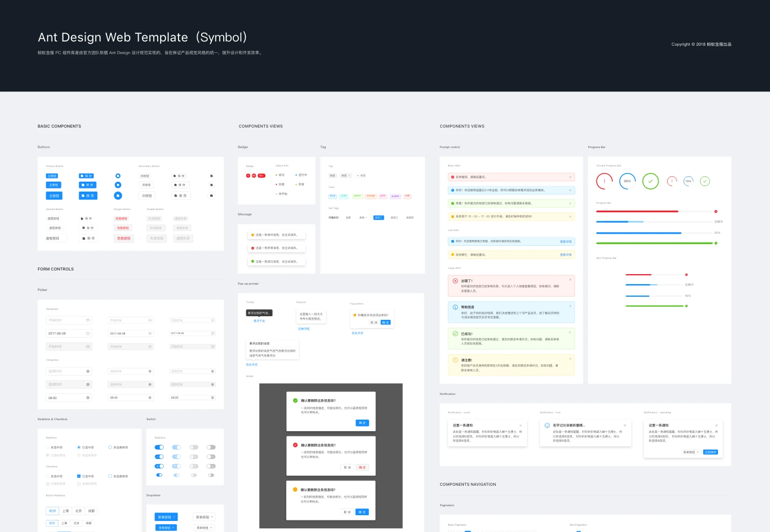Click the yellow warning icon in 请注意! alert
Screen dimensions: 770x532
pyautogui.click(x=455, y=360)
